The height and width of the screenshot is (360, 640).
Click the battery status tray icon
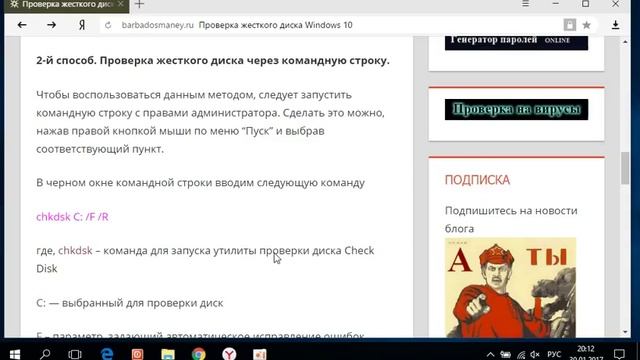pos(505,354)
